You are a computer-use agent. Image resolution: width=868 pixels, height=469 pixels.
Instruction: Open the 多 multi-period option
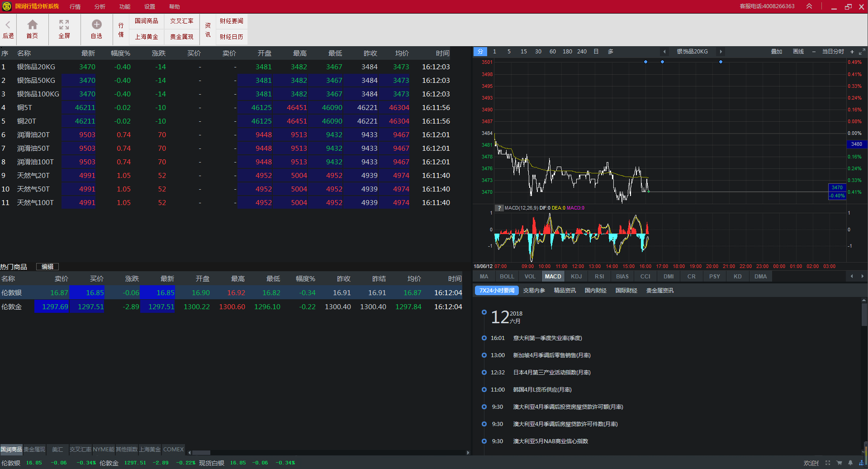click(x=611, y=52)
